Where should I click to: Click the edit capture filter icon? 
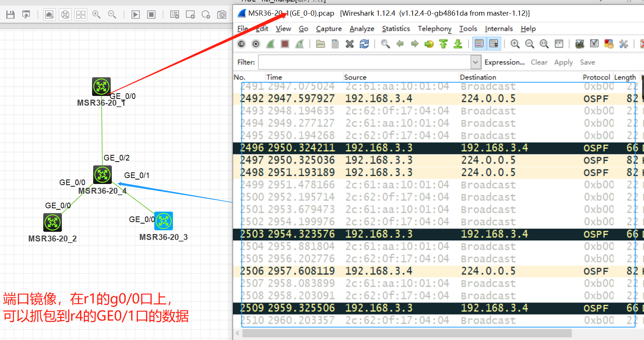(x=580, y=44)
